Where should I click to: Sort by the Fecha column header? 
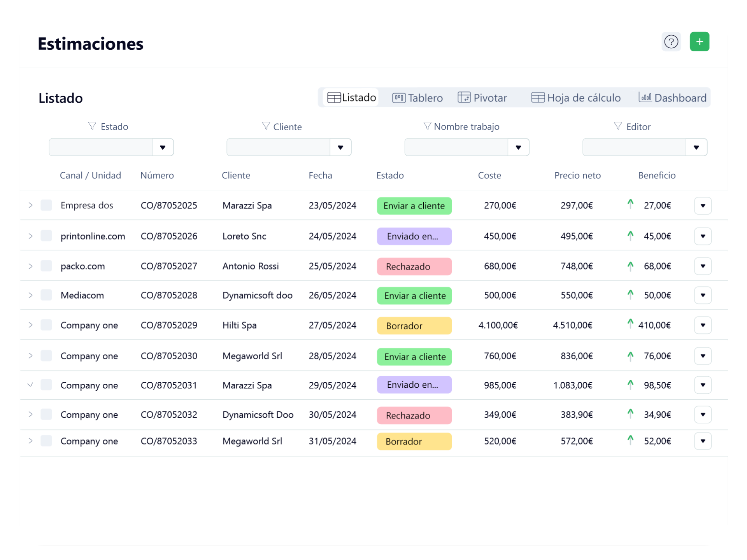(321, 175)
